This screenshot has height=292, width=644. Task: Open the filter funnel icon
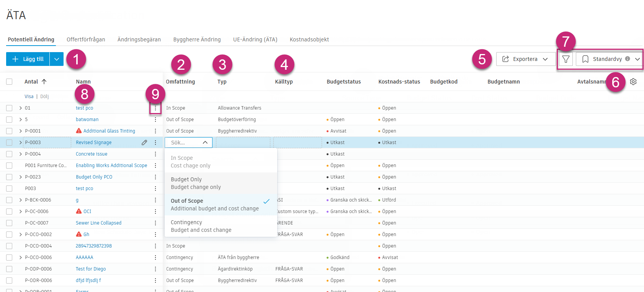[x=566, y=59]
